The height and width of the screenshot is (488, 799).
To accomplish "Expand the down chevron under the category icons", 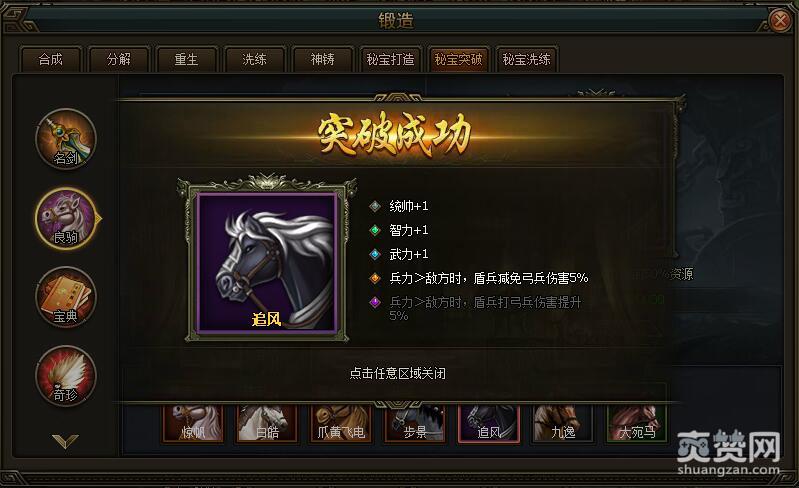I will pos(65,441).
